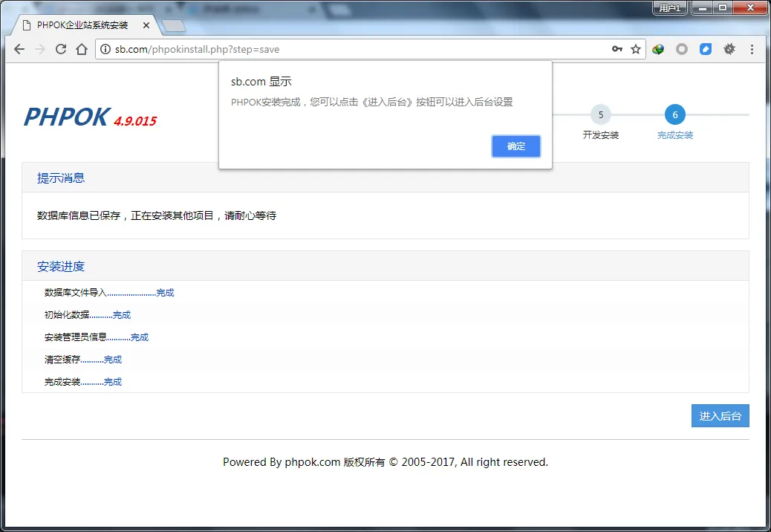Go to the browser home page
Viewport: 771px width, 532px height.
82,49
